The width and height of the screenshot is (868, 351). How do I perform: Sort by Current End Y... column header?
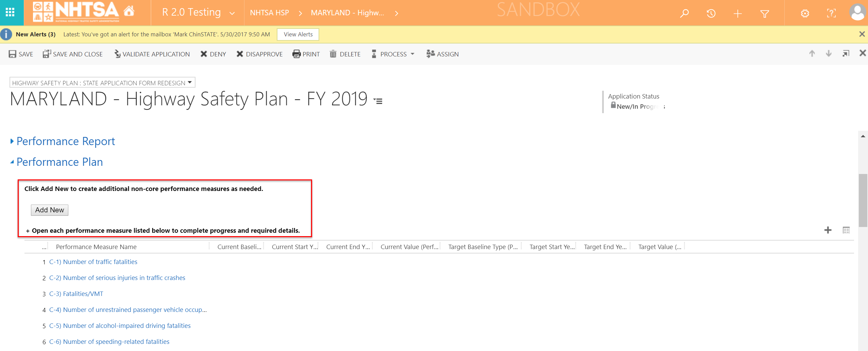click(348, 247)
